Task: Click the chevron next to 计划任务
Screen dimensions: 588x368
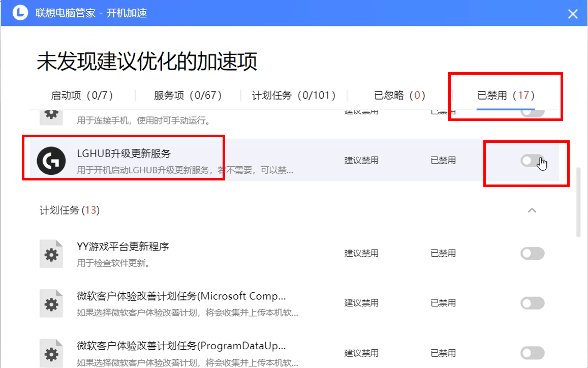Action: coord(532,210)
